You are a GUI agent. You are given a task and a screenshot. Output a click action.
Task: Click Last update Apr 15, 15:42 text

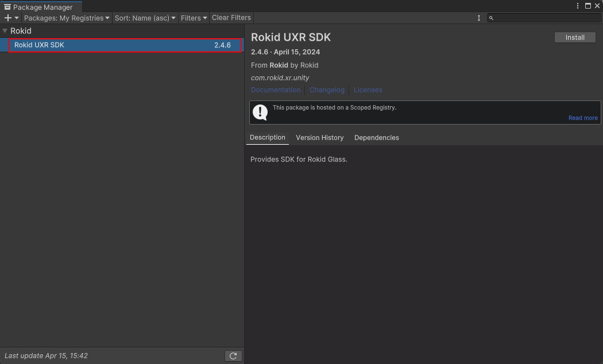46,356
